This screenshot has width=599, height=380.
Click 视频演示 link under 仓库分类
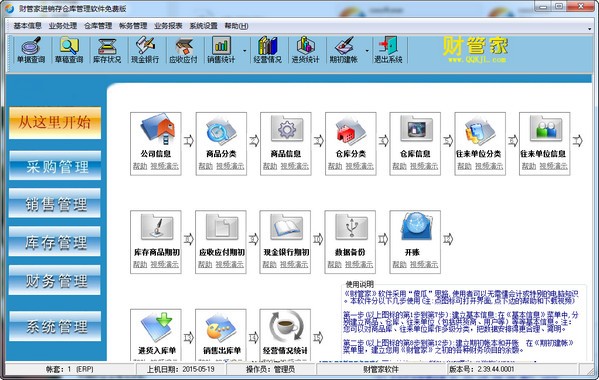[360, 166]
